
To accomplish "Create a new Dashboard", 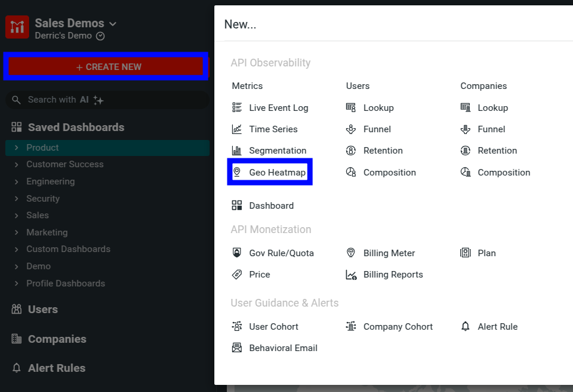I will (x=270, y=205).
